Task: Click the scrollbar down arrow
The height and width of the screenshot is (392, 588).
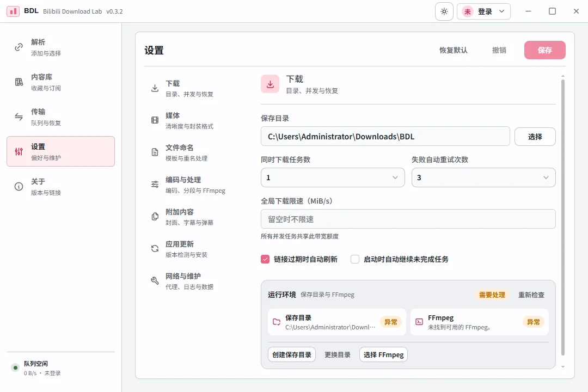Action: (x=562, y=366)
